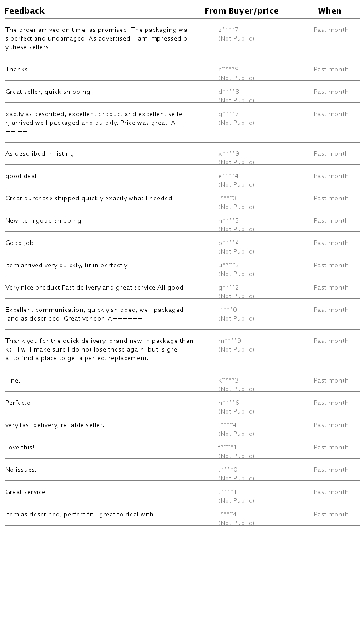The width and height of the screenshot is (364, 623).
Task: Click the When column header
Action: coord(330,11)
